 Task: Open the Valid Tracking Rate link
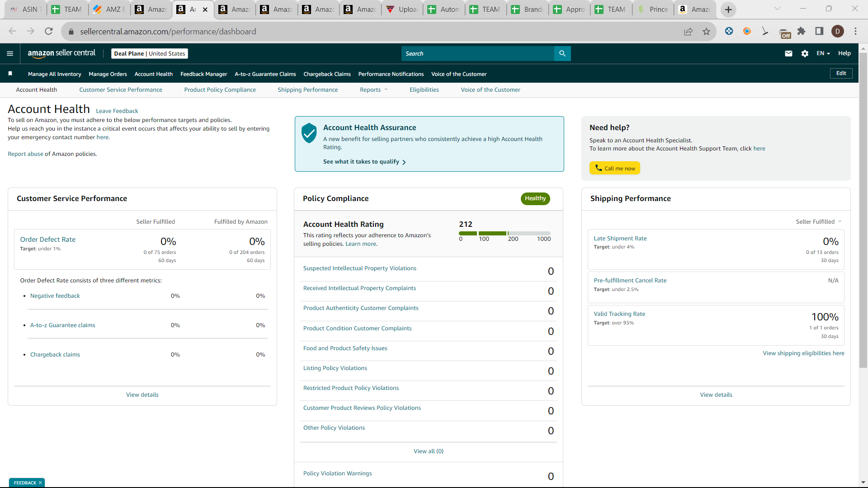point(619,314)
